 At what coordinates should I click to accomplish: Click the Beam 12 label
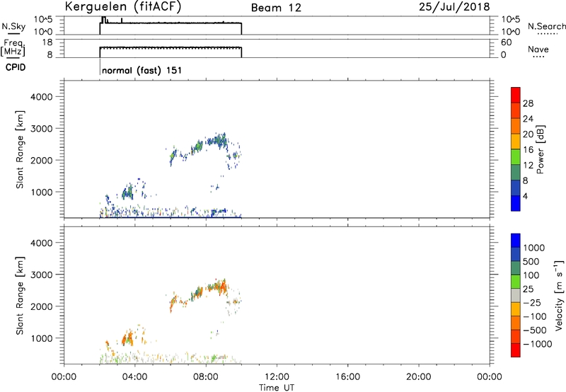pyautogui.click(x=276, y=8)
